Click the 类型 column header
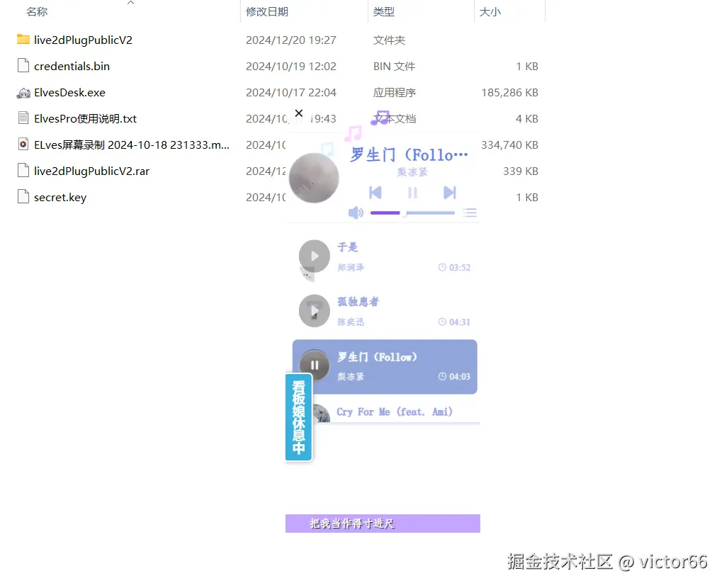Screen dimensions: 724x588 pos(381,11)
